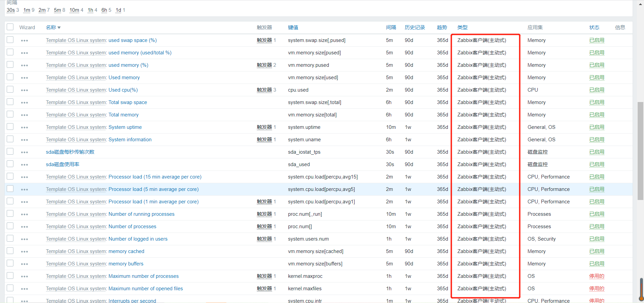Click the page vertical scrollbar thumb
Image resolution: width=644 pixels, height=303 pixels.
(x=640, y=151)
